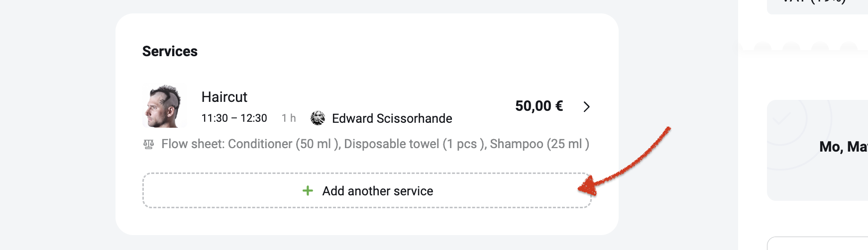Click the 50,00 € price
868x250 pixels.
[x=539, y=106]
